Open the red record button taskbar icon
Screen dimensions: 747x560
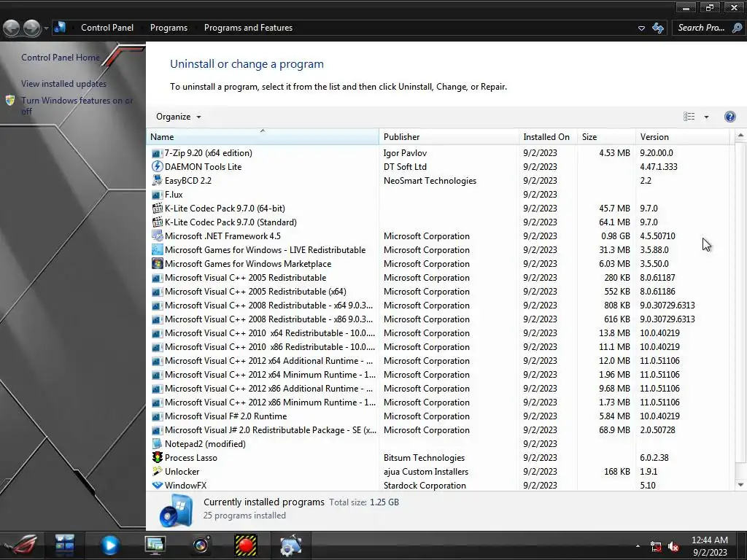pos(246,545)
